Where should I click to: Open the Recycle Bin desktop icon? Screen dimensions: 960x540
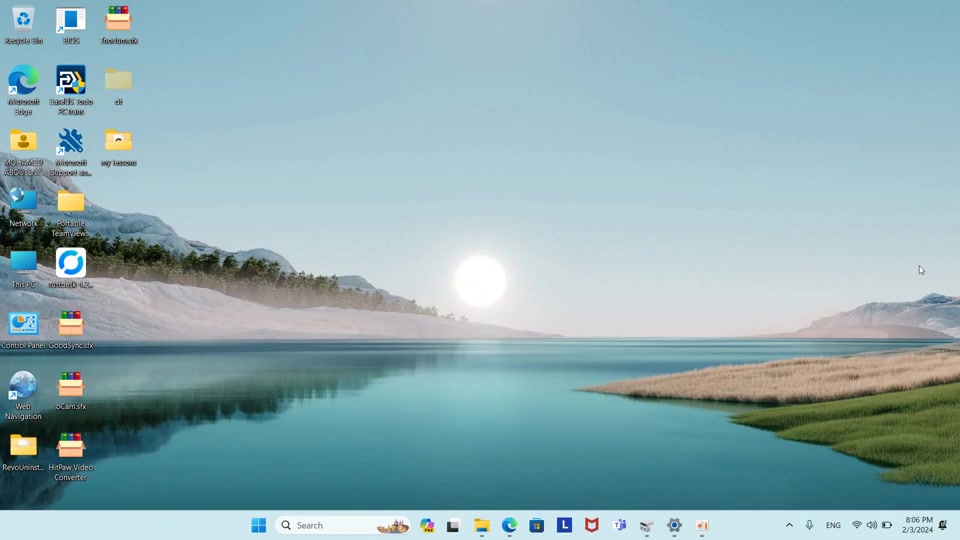point(23,26)
